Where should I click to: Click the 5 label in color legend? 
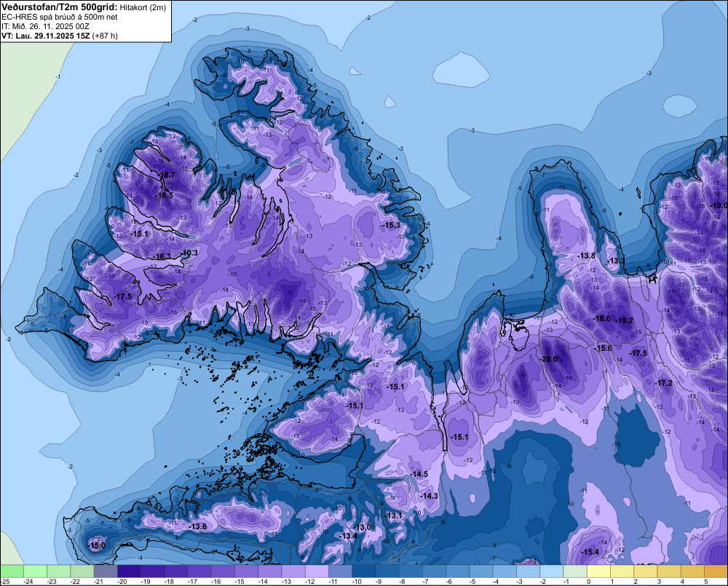click(705, 582)
